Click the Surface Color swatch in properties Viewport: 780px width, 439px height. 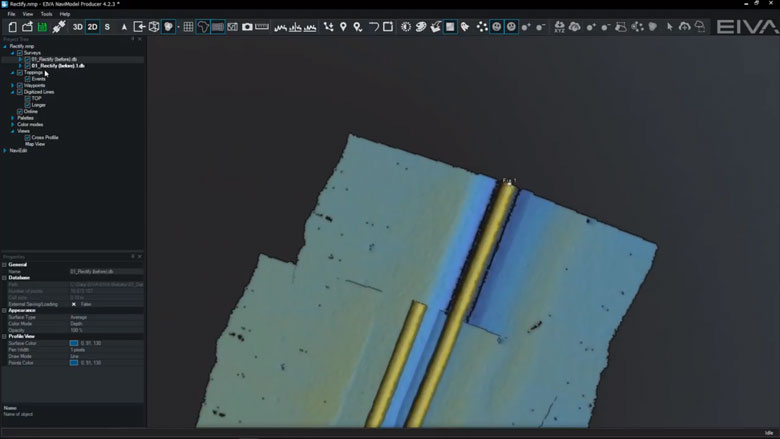(74, 343)
